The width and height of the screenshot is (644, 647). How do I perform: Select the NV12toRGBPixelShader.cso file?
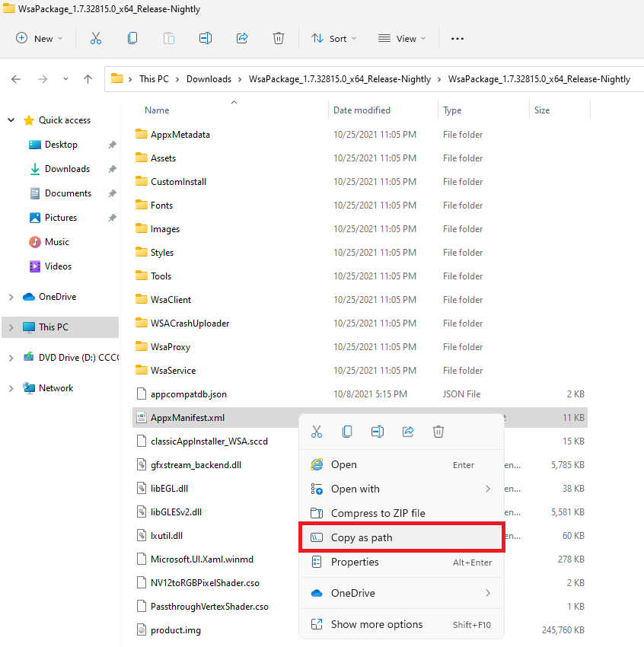[x=205, y=582]
